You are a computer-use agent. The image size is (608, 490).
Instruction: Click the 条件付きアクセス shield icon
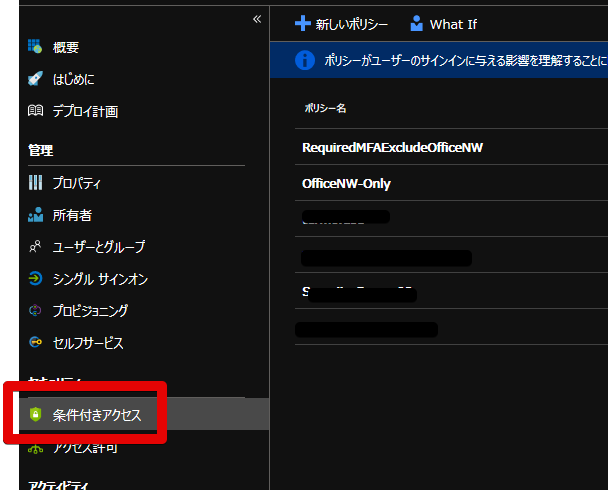pyautogui.click(x=35, y=414)
